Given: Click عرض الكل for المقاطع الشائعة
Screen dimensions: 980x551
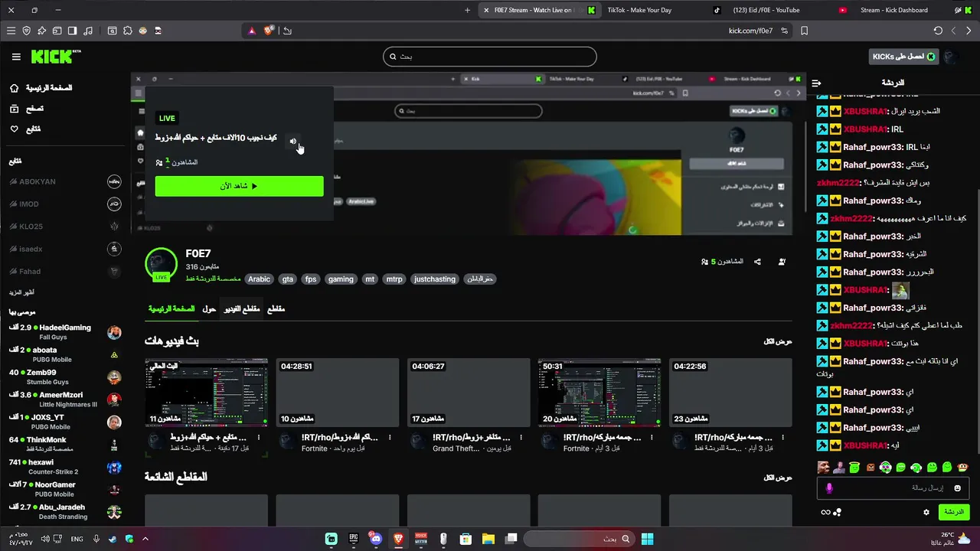Looking at the screenshot, I should (777, 478).
